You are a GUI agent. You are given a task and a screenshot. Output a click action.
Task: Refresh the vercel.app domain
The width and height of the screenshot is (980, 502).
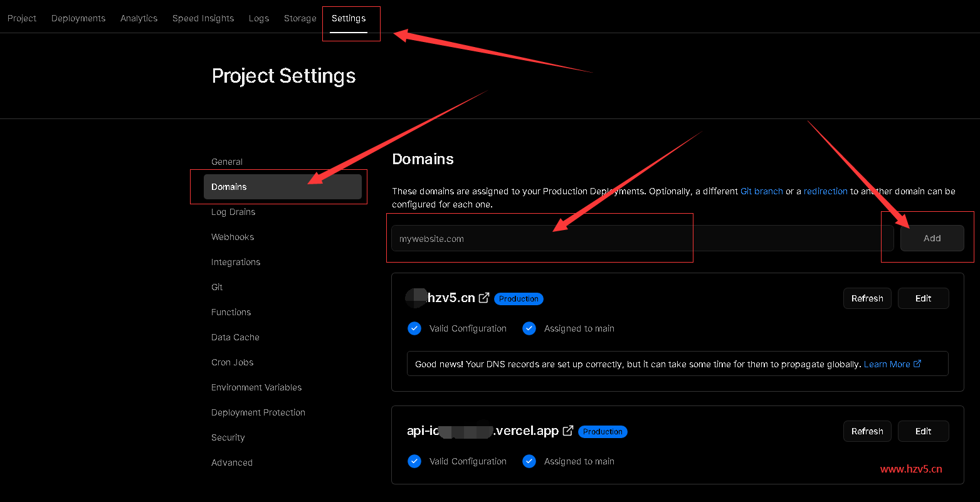tap(867, 431)
